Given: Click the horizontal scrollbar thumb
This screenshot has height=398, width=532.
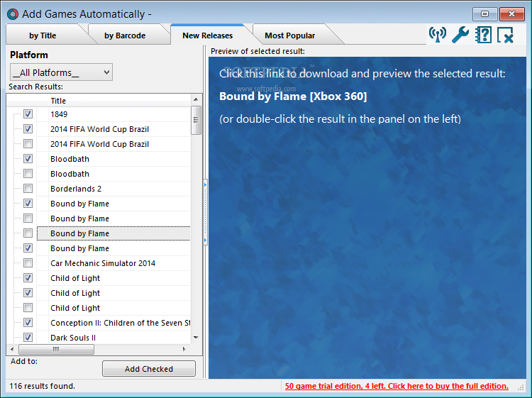Looking at the screenshot, I should (56, 349).
